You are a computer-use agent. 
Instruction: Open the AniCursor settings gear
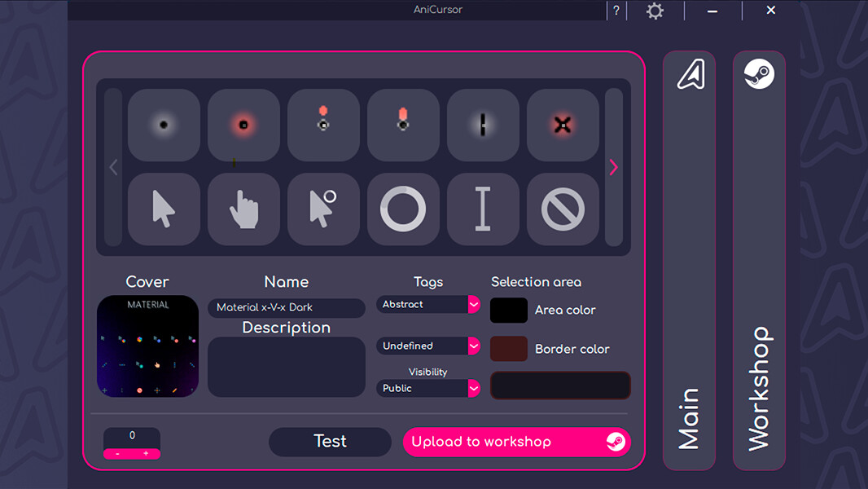(x=655, y=11)
